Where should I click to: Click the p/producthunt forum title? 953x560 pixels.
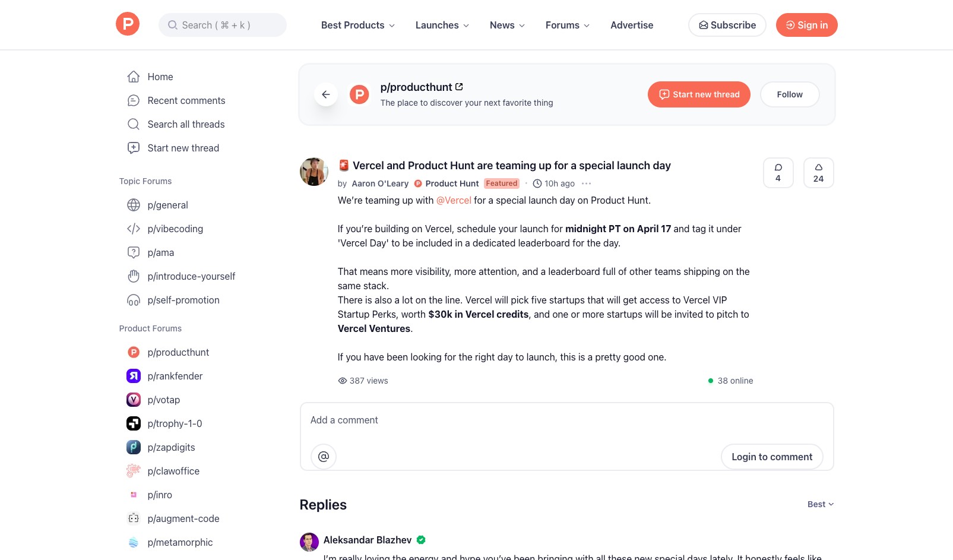416,87
